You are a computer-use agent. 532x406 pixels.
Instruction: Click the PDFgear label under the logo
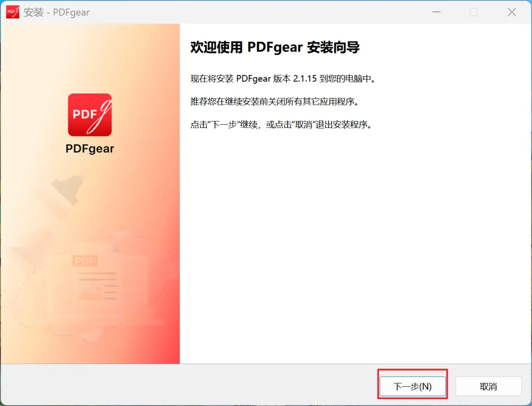[x=90, y=149]
